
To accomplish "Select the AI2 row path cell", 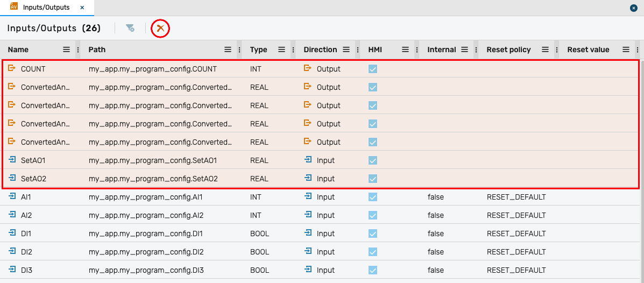I will tap(146, 215).
